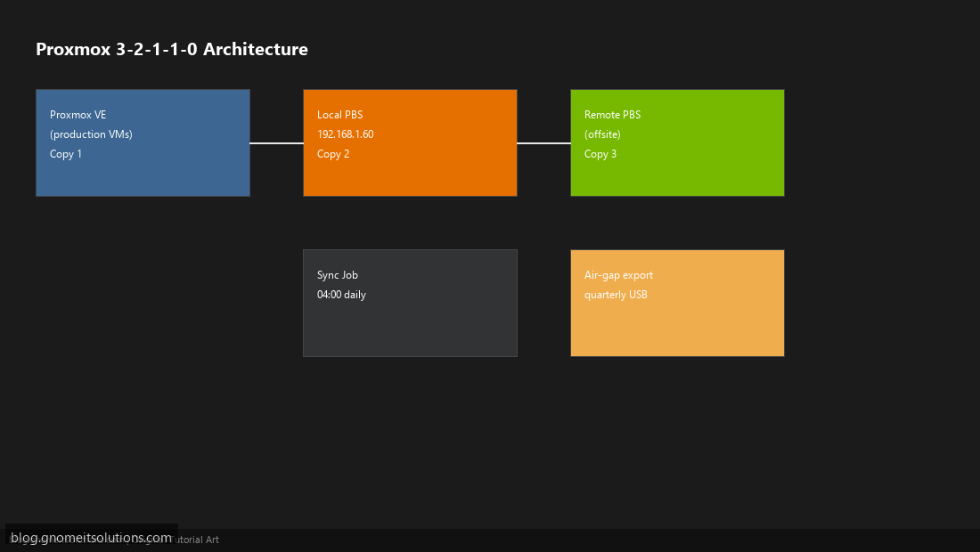
Task: Select the light orange quarterly USB box
Action: click(x=677, y=304)
